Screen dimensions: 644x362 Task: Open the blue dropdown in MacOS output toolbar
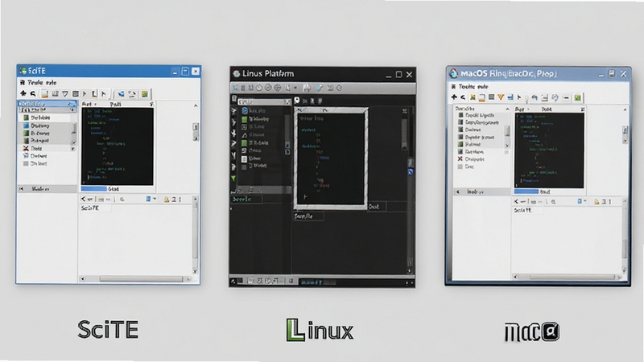[581, 202]
